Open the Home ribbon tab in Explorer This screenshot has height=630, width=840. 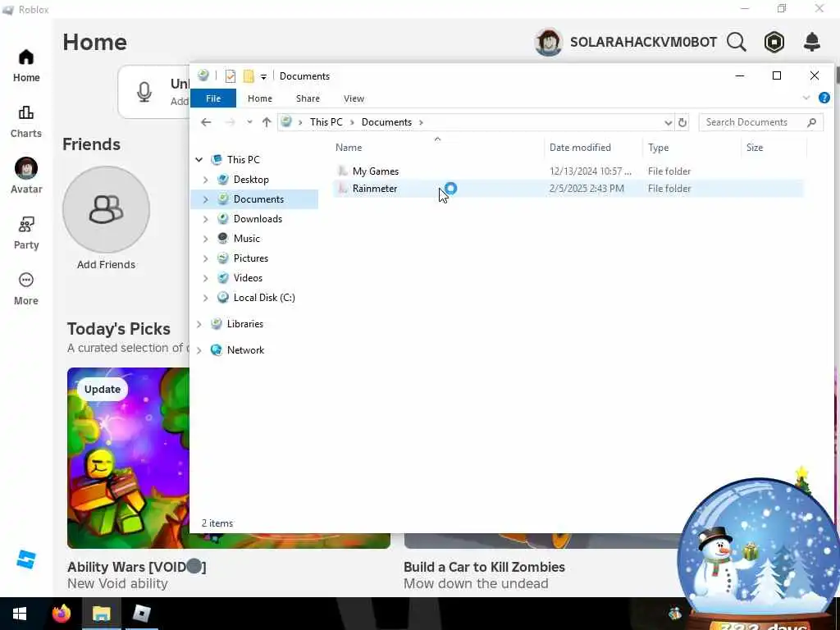pyautogui.click(x=260, y=98)
